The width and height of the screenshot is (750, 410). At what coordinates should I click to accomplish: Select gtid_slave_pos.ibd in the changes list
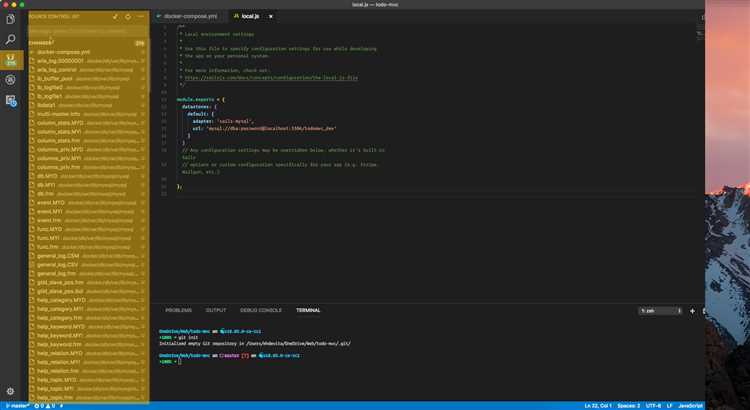[x=88, y=291]
